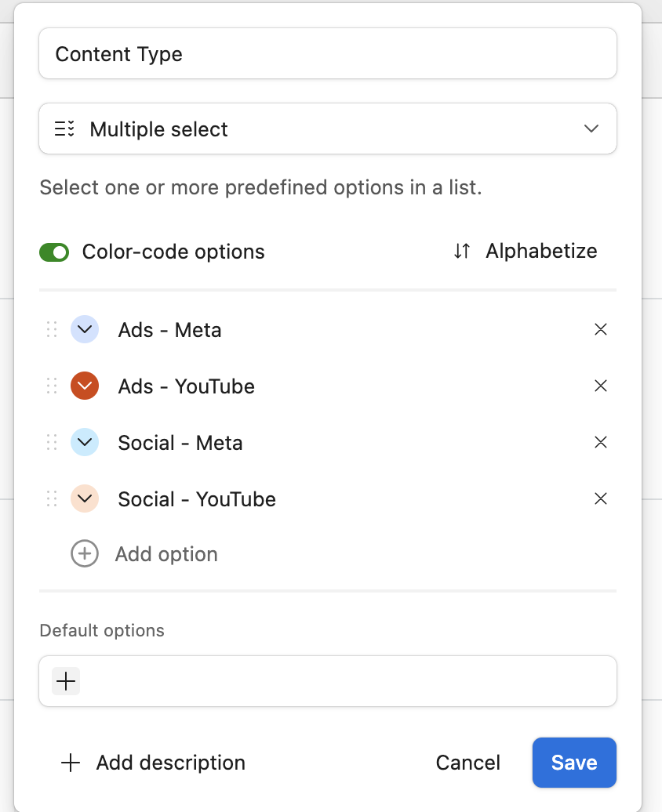Click drag handle beside Social - Meta
This screenshot has width=662, height=812.
click(x=52, y=443)
